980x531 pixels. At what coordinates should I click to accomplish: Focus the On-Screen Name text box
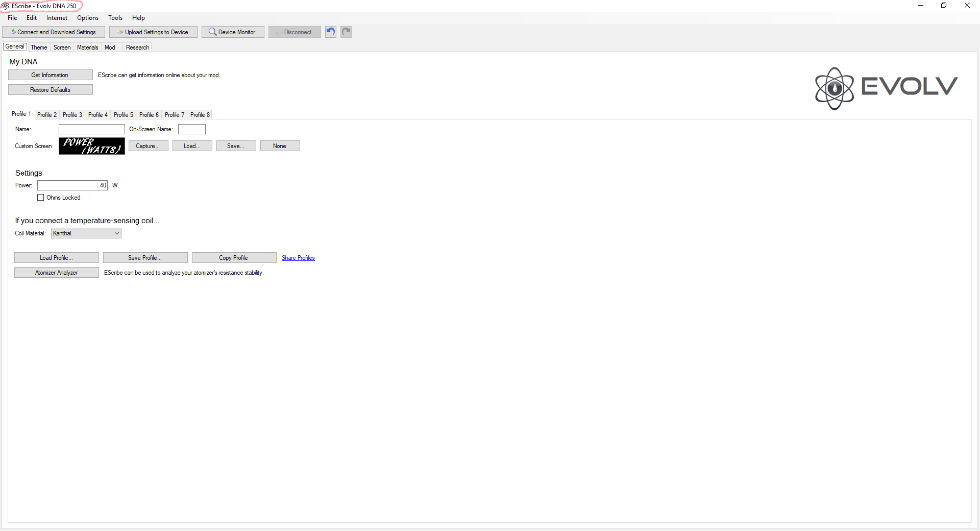(x=192, y=129)
